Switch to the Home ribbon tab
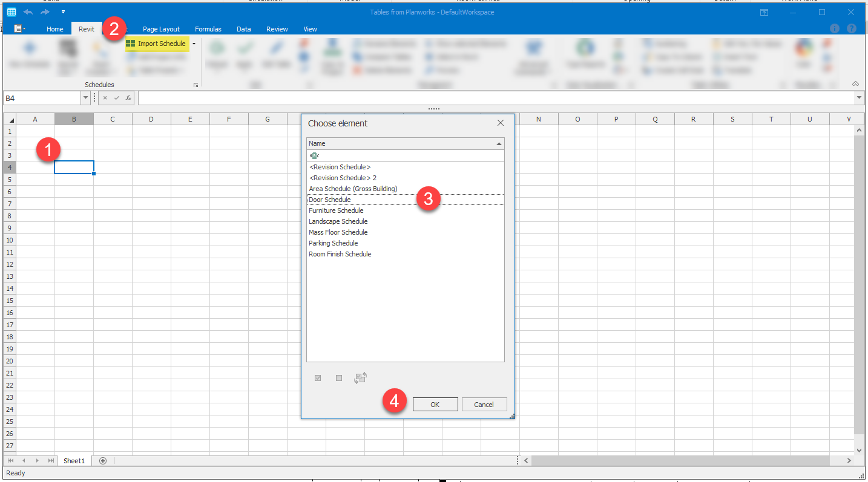This screenshot has height=482, width=868. [55, 28]
